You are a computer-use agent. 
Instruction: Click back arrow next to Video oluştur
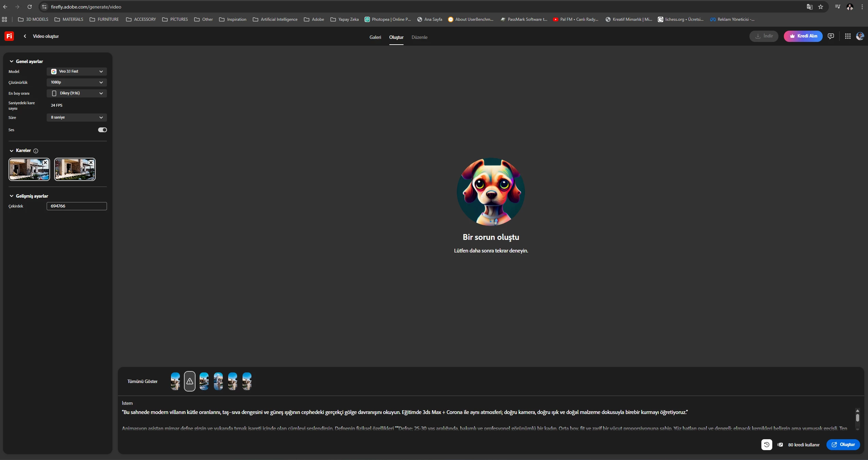[x=25, y=36]
